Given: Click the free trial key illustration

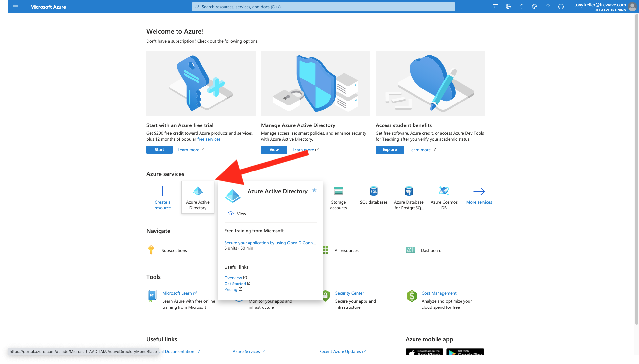Looking at the screenshot, I should tap(201, 83).
